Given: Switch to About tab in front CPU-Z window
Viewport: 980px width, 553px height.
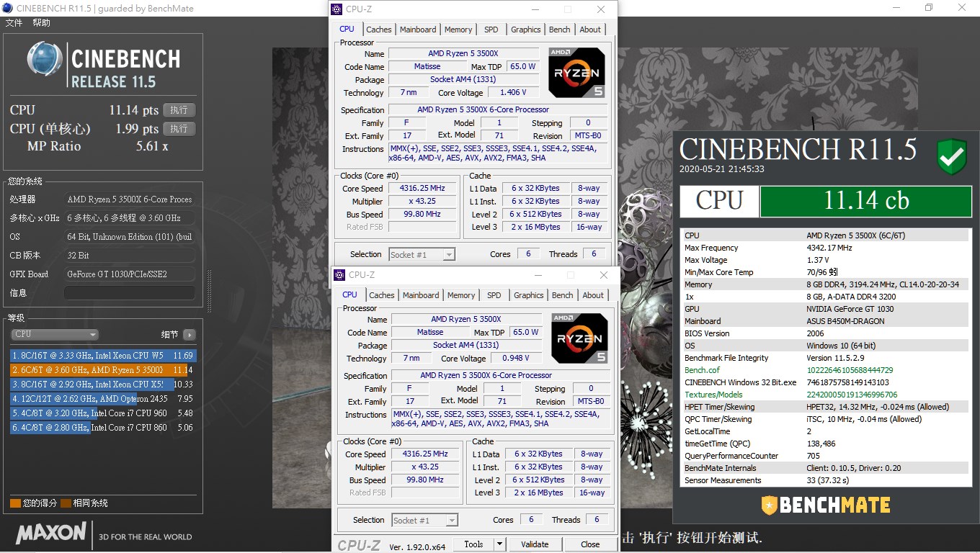Looking at the screenshot, I should pos(593,295).
